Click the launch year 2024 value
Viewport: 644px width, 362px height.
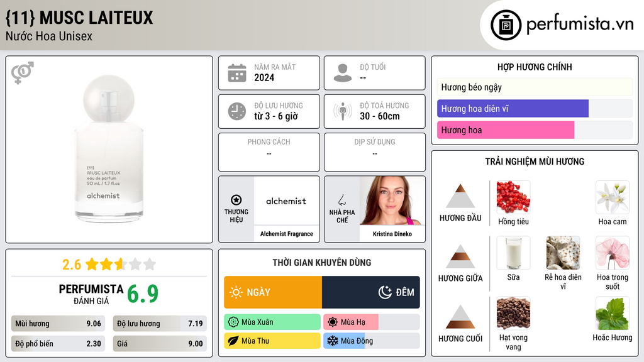pyautogui.click(x=264, y=77)
